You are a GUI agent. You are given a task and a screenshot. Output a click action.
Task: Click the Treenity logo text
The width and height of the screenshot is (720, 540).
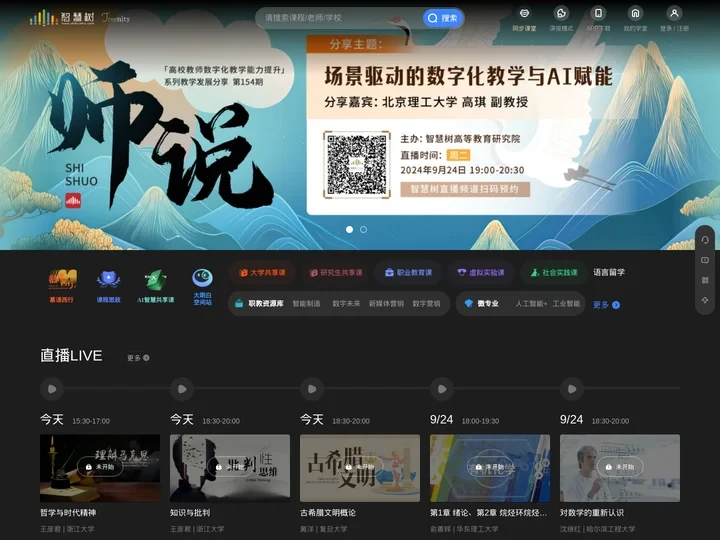pyautogui.click(x=116, y=18)
